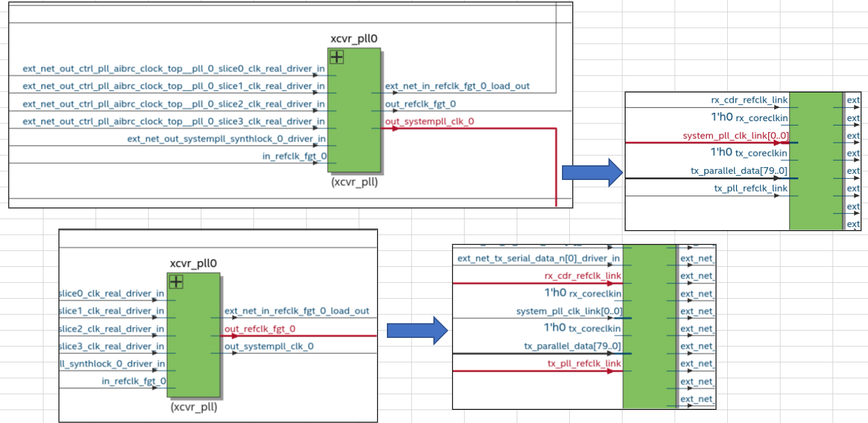
Task: Click the truncated slice1_clk_real_driver_in label
Action: point(113,312)
